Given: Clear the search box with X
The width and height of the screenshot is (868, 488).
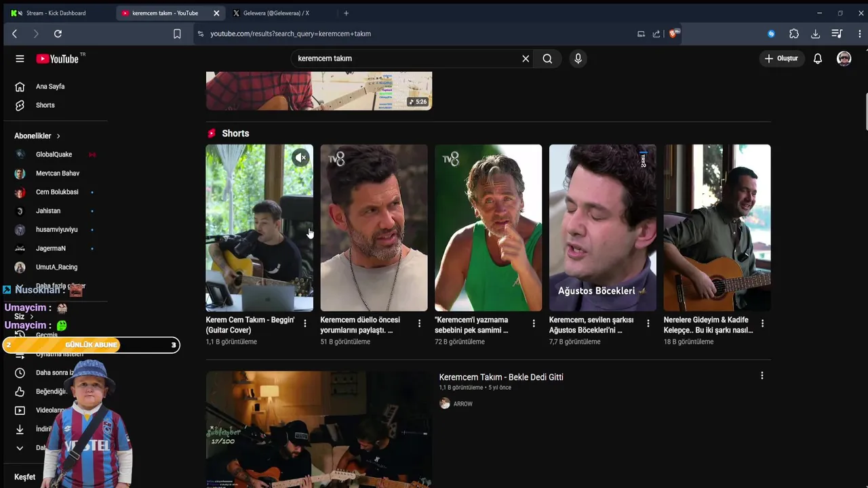Looking at the screenshot, I should pos(526,59).
